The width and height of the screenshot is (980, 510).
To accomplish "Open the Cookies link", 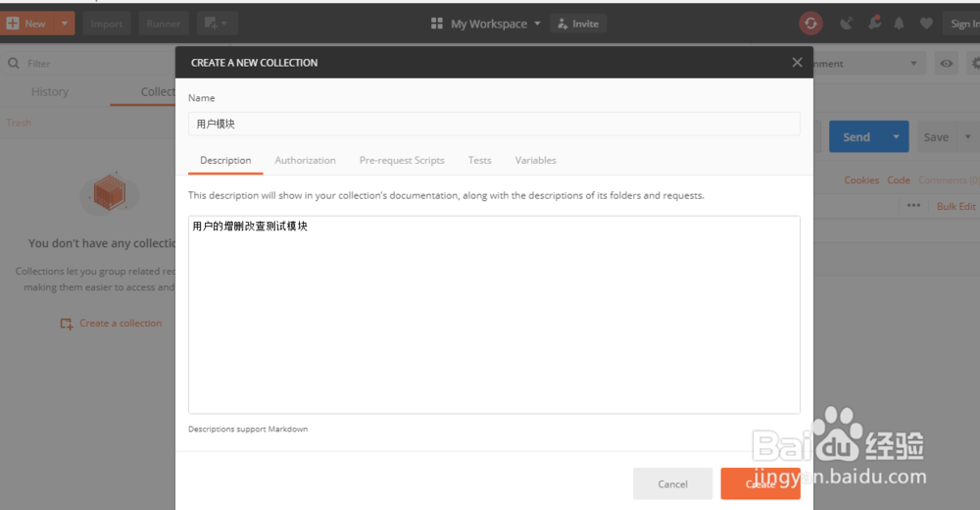I will coord(861,180).
